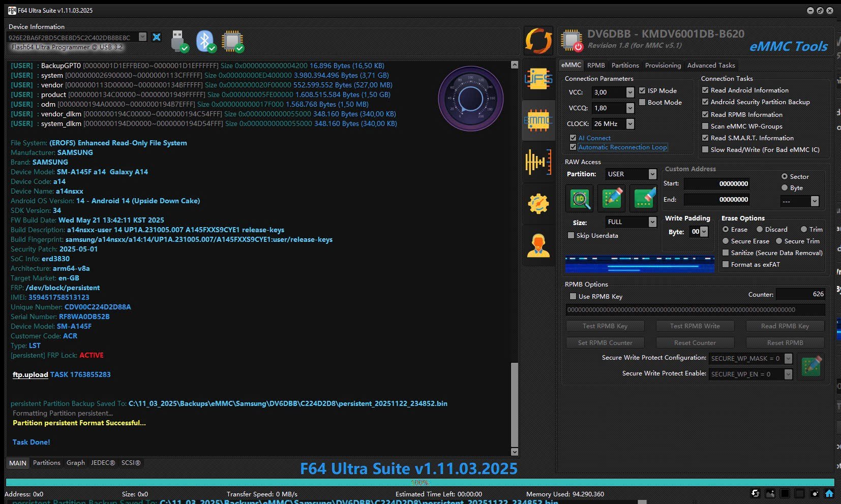Open the custom address unit dropdown

pyautogui.click(x=815, y=201)
